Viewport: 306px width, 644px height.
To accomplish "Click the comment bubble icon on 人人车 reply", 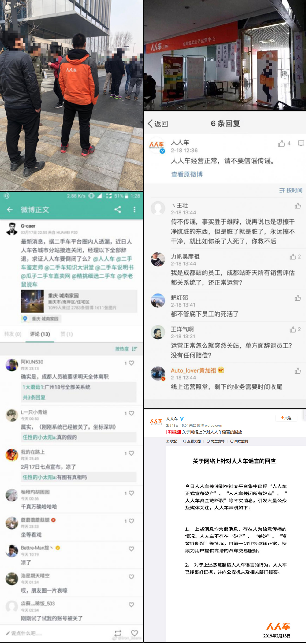I will 301,143.
